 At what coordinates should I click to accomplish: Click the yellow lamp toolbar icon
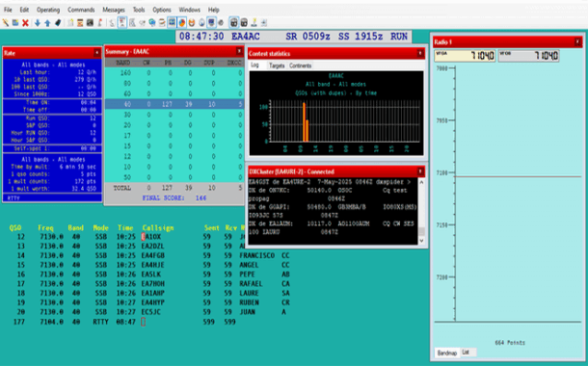(x=254, y=23)
